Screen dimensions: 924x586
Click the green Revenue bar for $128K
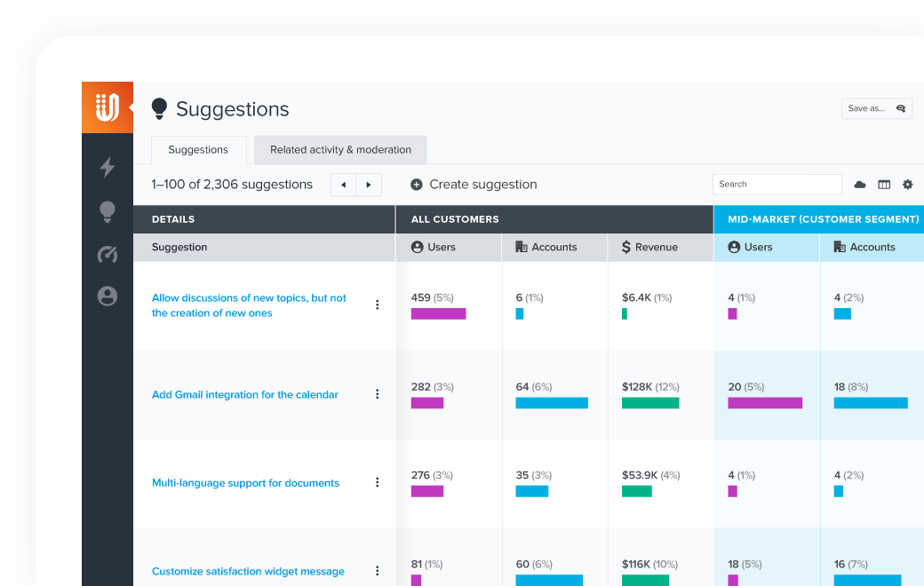[x=650, y=403]
